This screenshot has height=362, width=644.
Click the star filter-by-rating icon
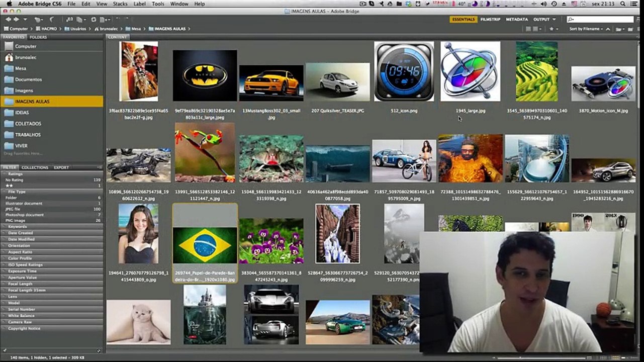pos(551,29)
